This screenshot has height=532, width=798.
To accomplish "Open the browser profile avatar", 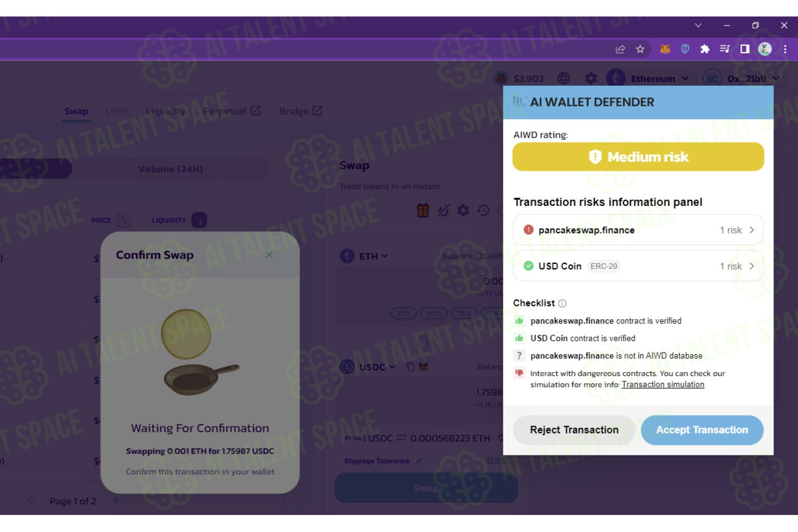I will (765, 49).
